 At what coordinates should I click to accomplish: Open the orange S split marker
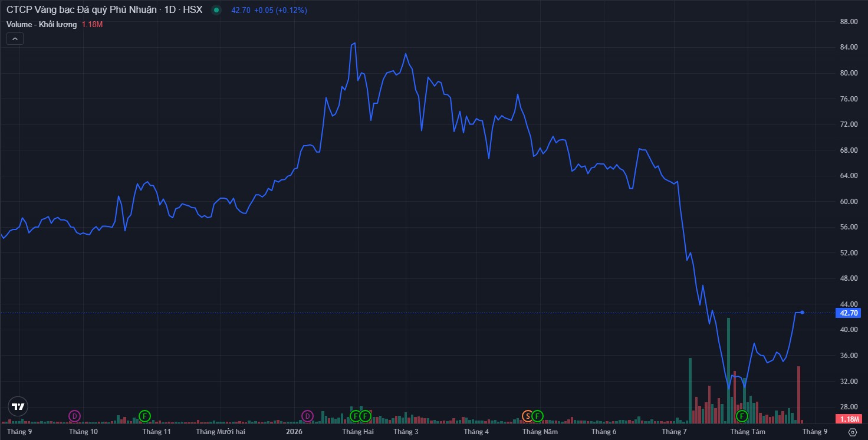coord(528,416)
